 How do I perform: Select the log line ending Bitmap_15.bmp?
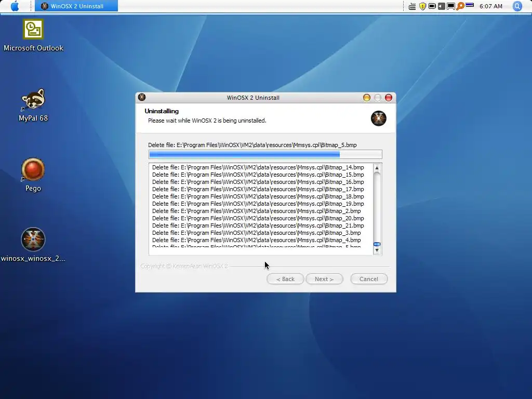pos(258,175)
